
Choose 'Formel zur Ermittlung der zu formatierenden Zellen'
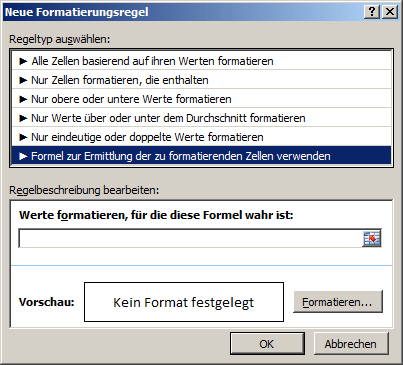pos(201,156)
